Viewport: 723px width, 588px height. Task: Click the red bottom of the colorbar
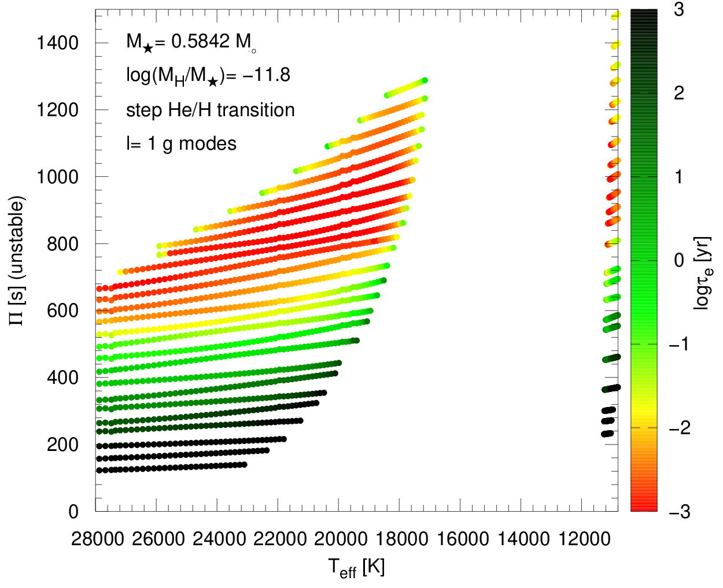644,503
